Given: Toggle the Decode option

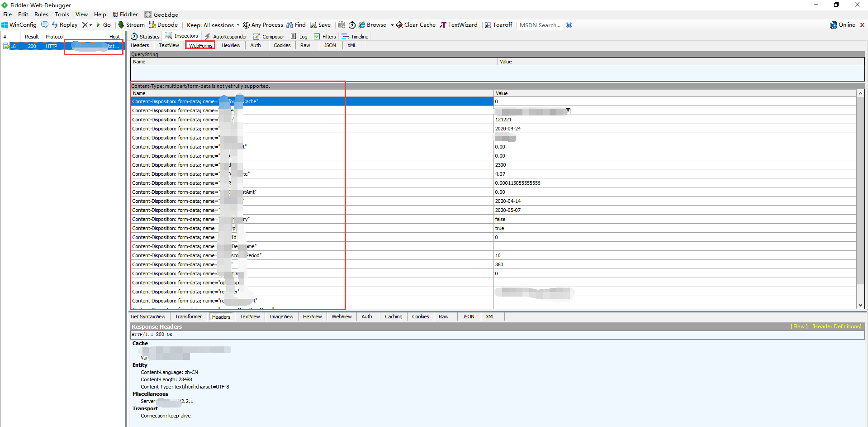Looking at the screenshot, I should (163, 25).
